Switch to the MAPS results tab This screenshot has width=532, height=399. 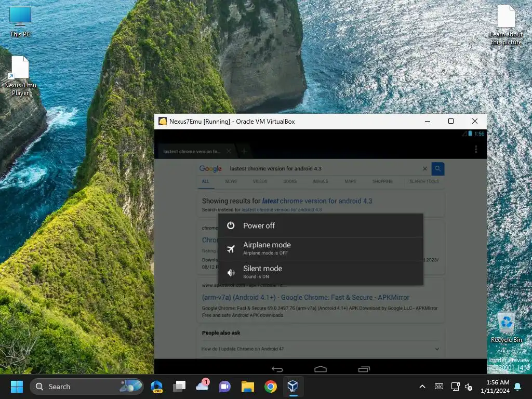coord(350,181)
